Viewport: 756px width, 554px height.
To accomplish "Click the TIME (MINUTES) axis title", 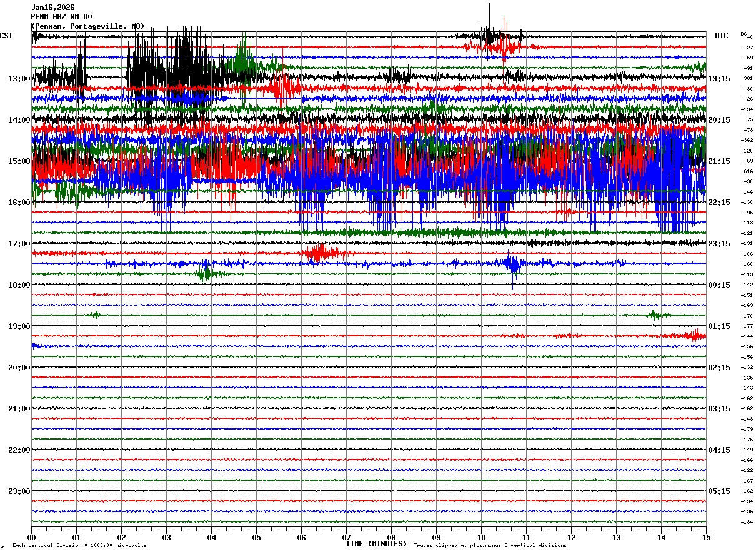I will coord(376,544).
